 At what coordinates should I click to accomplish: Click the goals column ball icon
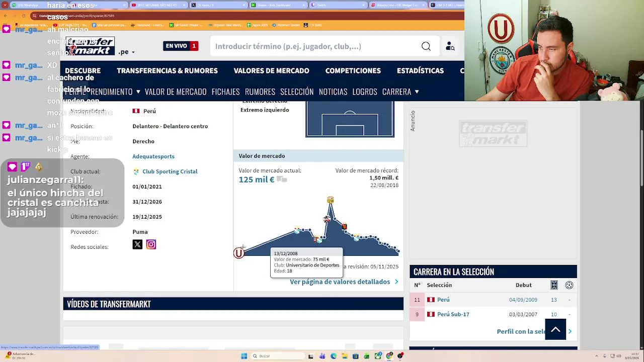tap(569, 285)
